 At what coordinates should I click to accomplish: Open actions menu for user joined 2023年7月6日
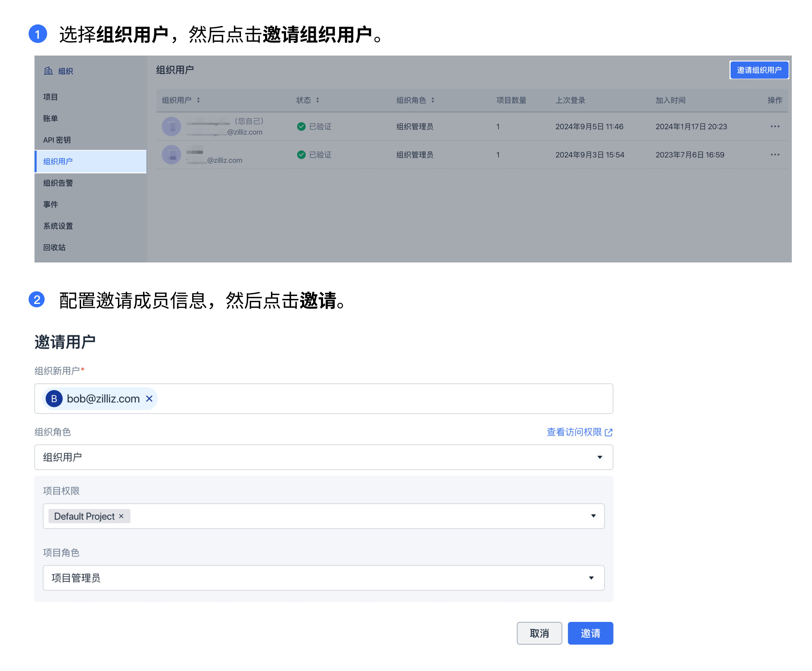coord(774,155)
